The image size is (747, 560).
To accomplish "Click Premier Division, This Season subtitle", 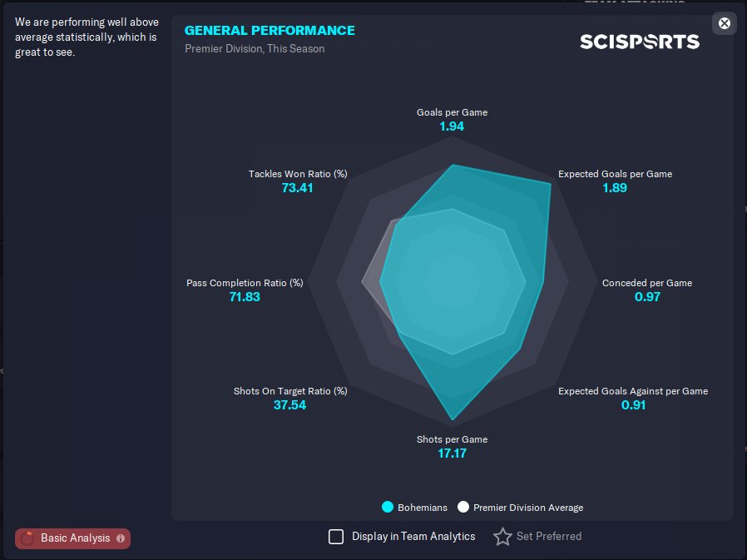I will tap(255, 48).
